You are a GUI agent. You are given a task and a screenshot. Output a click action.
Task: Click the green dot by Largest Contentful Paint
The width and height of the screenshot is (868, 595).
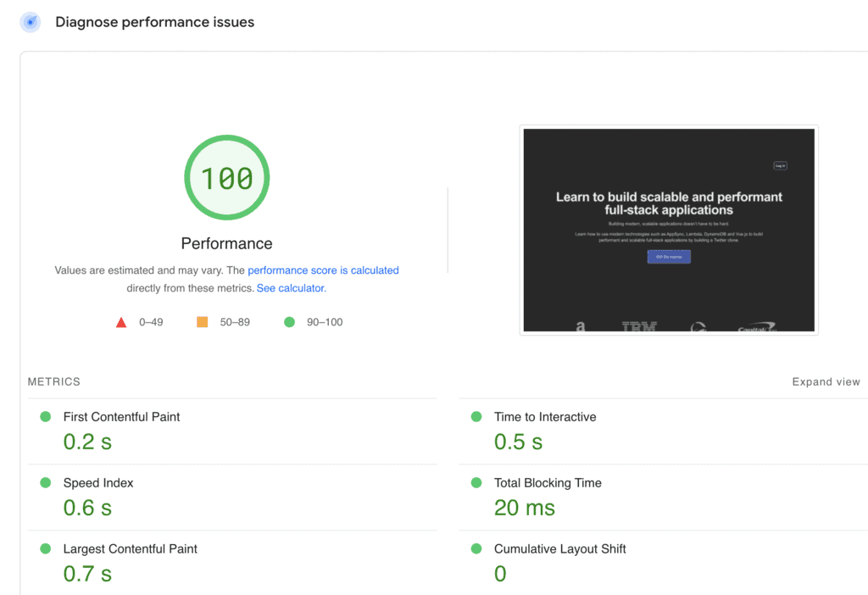click(46, 549)
